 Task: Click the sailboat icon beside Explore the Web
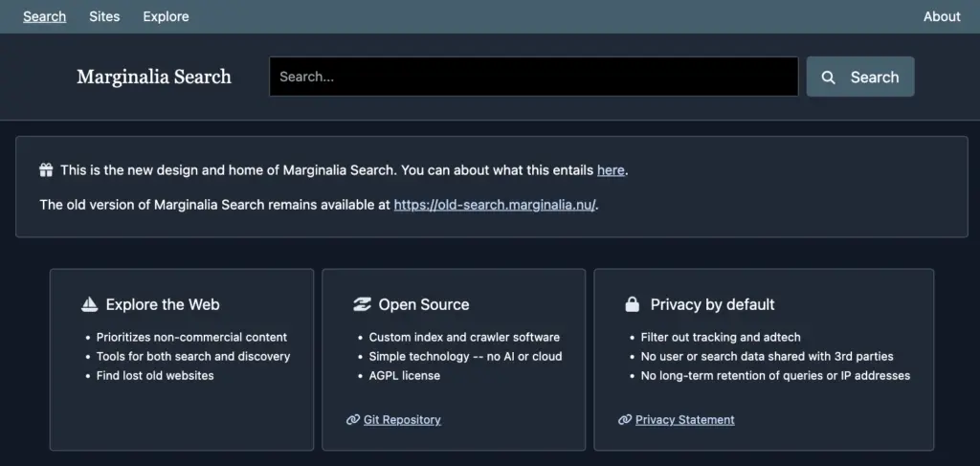click(x=90, y=304)
